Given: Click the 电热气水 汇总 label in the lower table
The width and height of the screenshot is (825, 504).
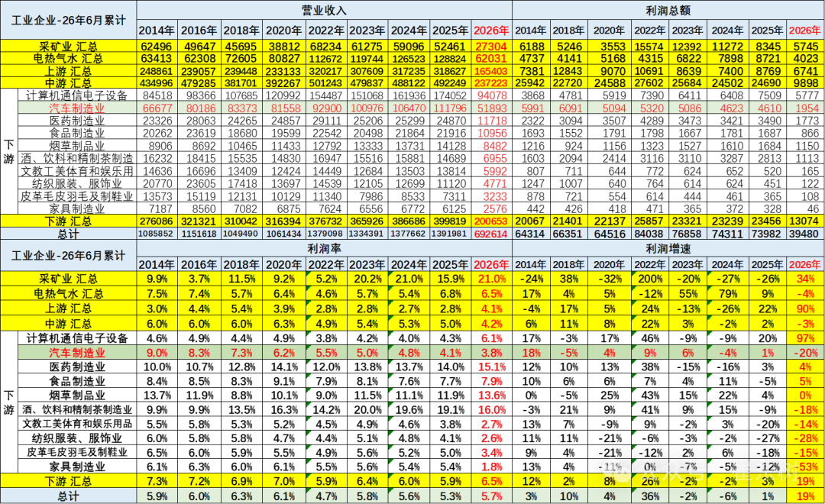Looking at the screenshot, I should 69,293.
